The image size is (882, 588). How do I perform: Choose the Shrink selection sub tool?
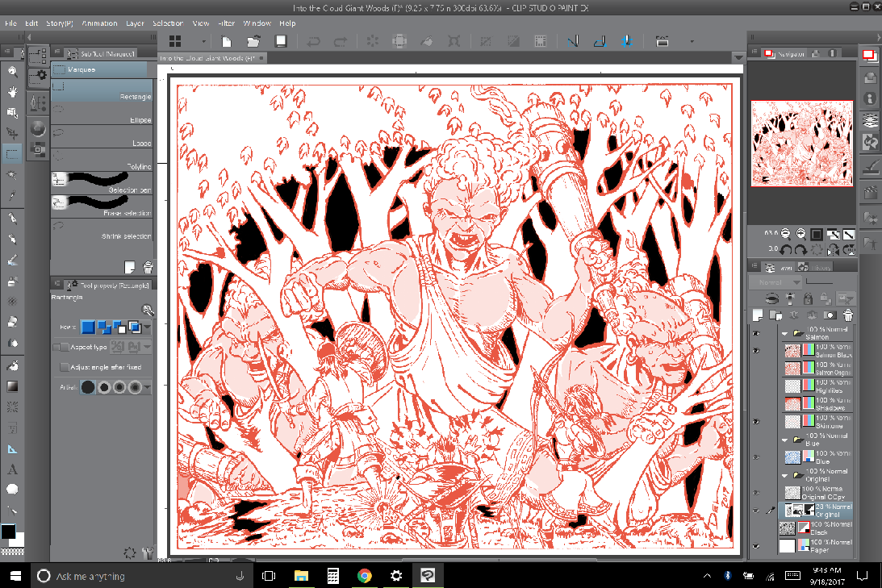[102, 230]
